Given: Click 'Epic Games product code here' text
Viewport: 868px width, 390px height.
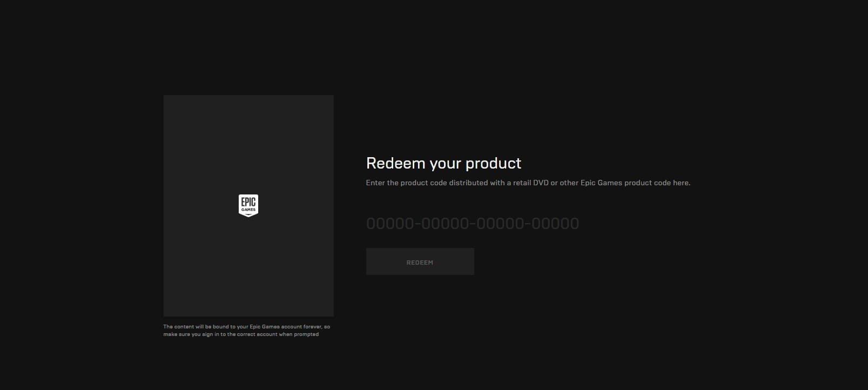Looking at the screenshot, I should [x=635, y=183].
